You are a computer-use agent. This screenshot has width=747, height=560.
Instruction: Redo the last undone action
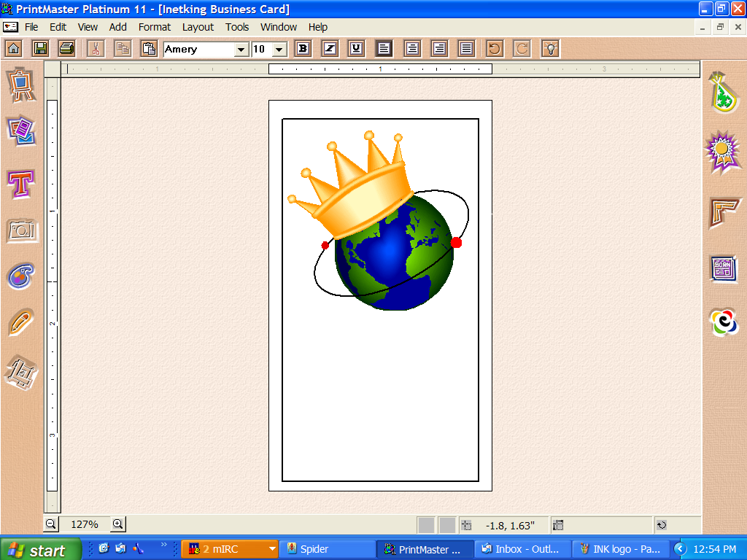coord(522,49)
